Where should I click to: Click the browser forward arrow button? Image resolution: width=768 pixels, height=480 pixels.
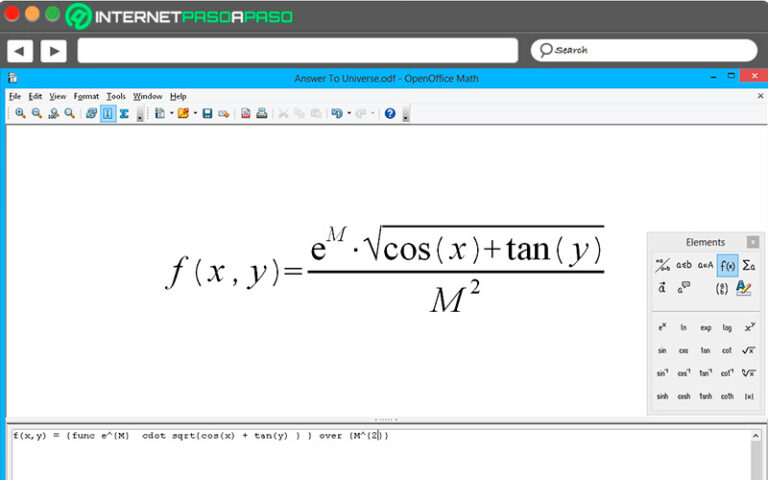53,51
